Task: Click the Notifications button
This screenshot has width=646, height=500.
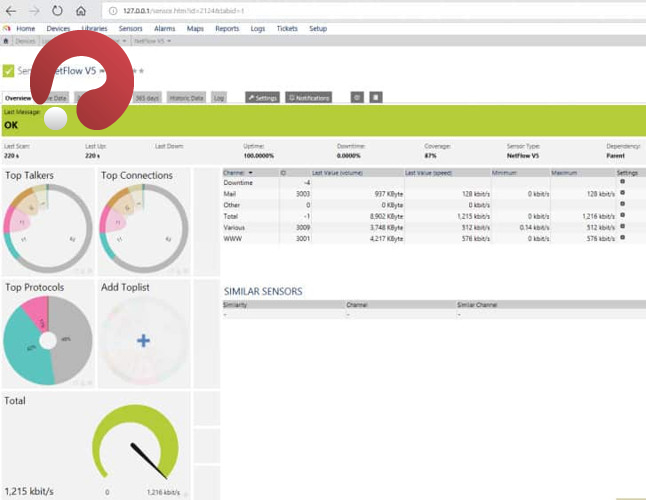Action: coord(310,98)
